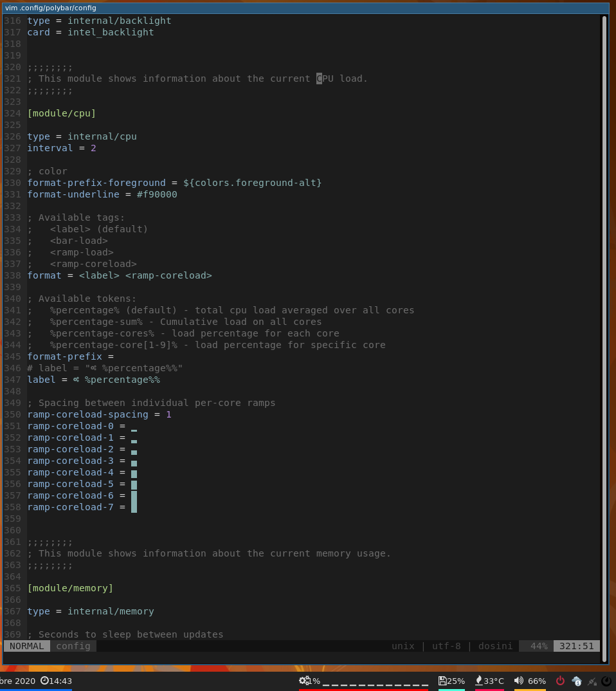Viewport: 616px width, 691px height.
Task: Click the thermometer temperature icon near 33°C
Action: 478,680
